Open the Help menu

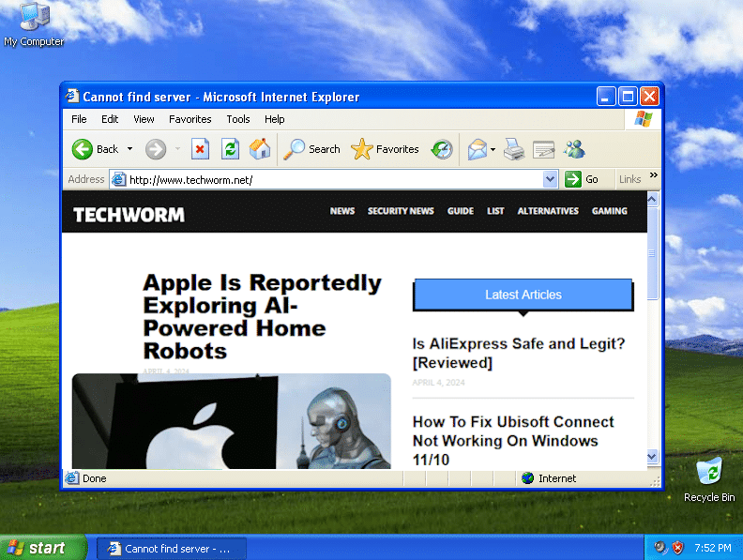tap(274, 119)
